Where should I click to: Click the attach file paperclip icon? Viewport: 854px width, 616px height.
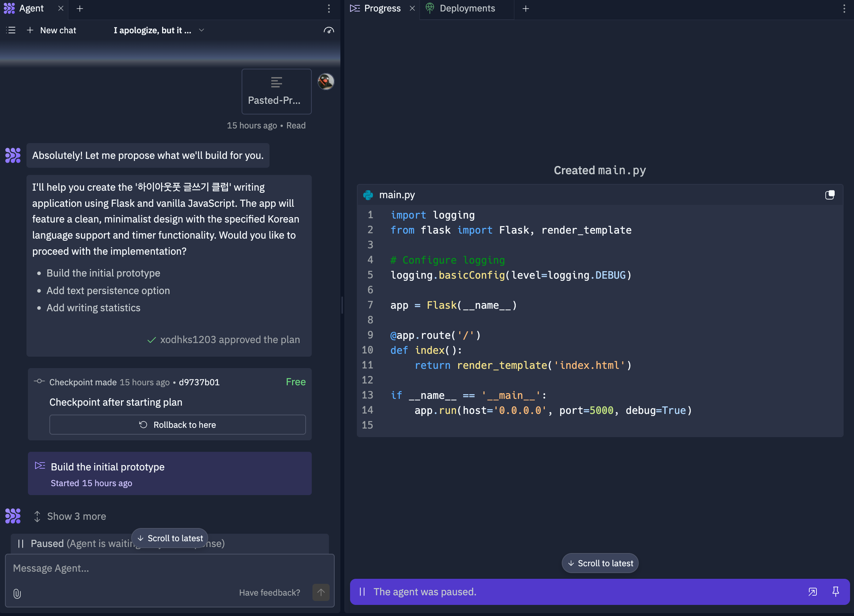[17, 593]
